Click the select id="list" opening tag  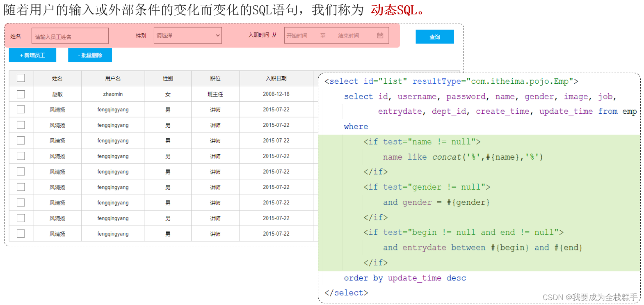click(x=451, y=81)
